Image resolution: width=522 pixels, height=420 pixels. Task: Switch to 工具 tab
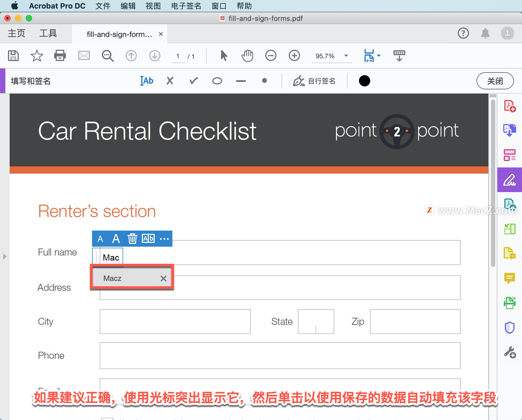click(x=48, y=33)
